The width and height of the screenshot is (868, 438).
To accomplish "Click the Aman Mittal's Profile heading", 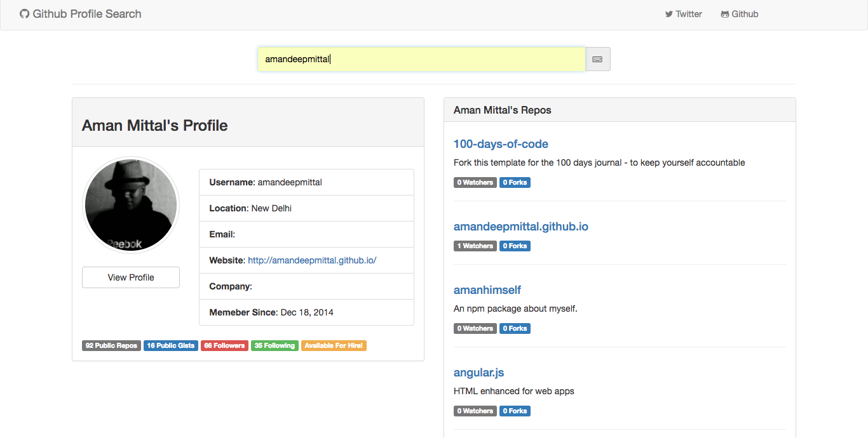I will [x=154, y=125].
